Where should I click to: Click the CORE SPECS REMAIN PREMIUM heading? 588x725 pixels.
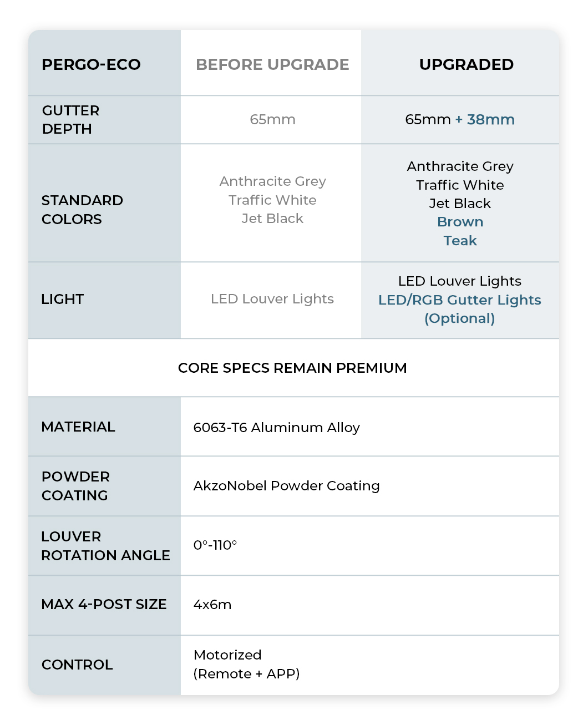292,368
